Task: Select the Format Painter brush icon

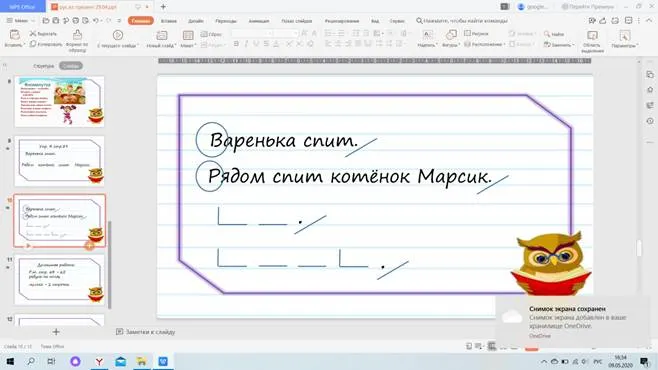Action: tap(77, 34)
